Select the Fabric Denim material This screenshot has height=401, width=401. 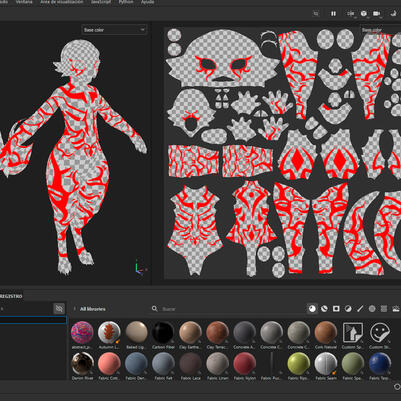point(136,363)
